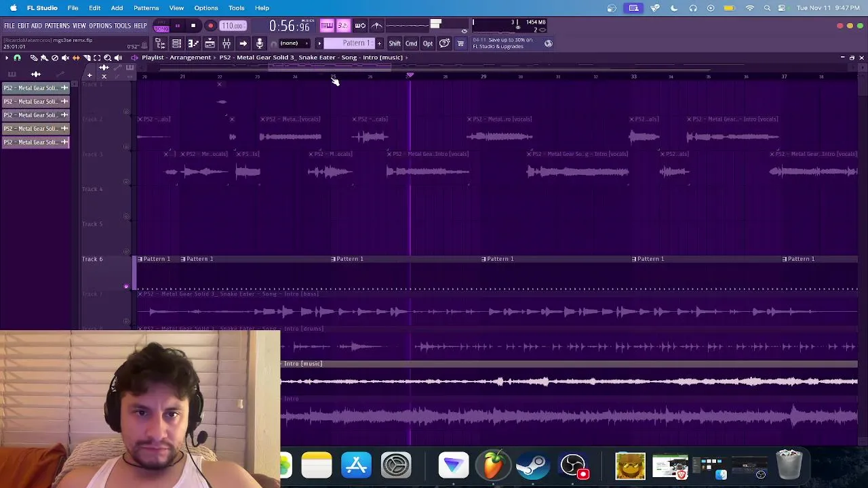The height and width of the screenshot is (488, 868).
Task: Click the Pause playback button
Action: [x=177, y=26]
